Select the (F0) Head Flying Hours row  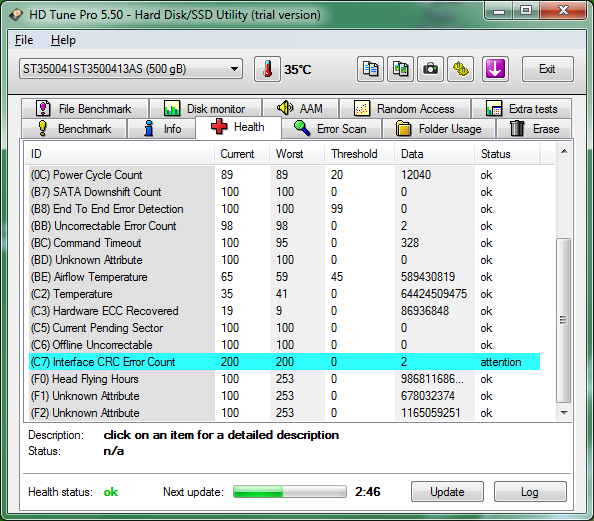[x=284, y=379]
